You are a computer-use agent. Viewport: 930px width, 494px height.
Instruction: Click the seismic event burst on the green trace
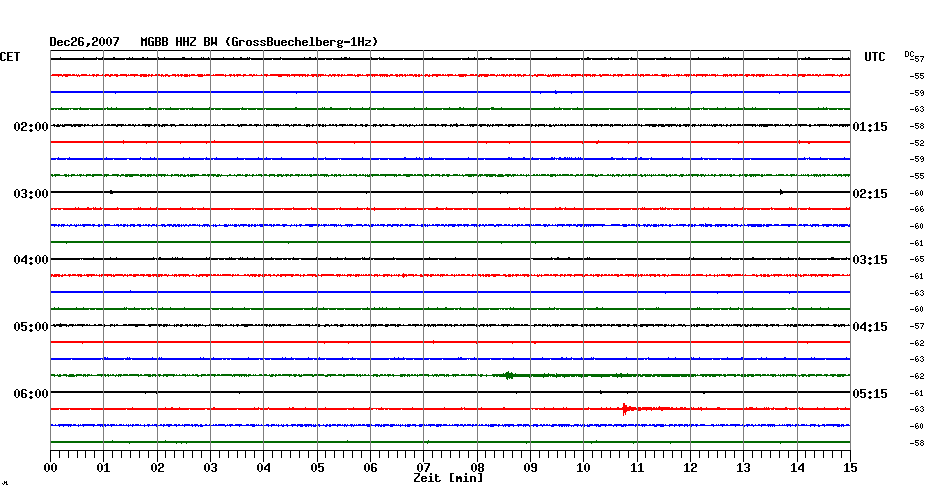click(x=509, y=375)
